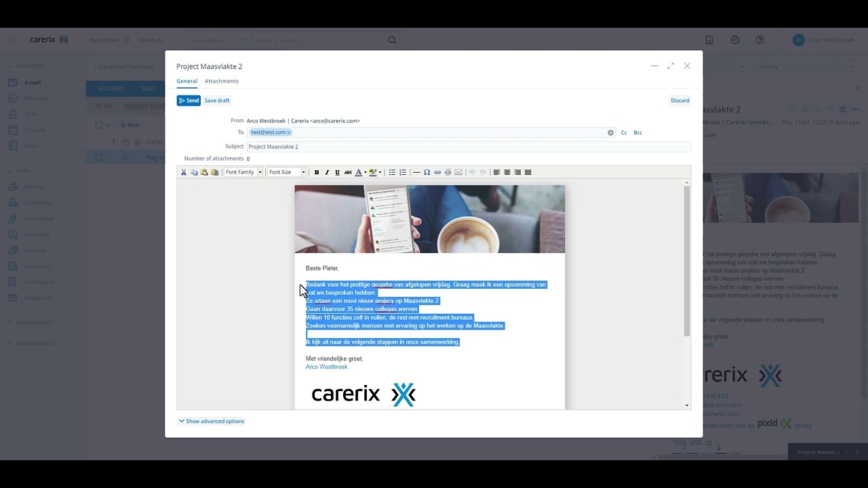Open the Font Size dropdown
This screenshot has width=868, height=488.
coord(287,172)
